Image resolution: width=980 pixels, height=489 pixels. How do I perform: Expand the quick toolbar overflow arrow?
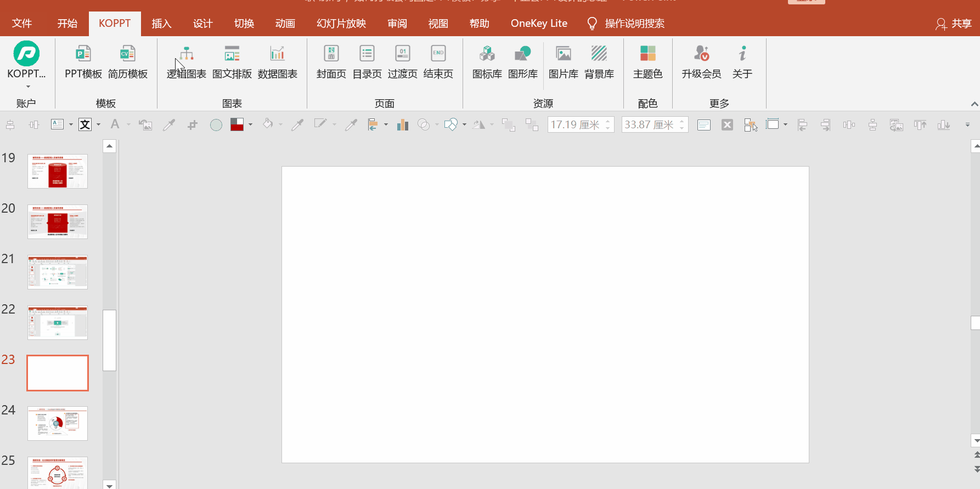tap(967, 125)
